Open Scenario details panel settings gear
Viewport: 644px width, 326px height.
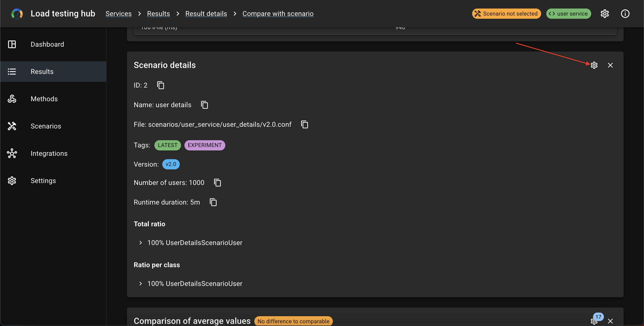(594, 65)
